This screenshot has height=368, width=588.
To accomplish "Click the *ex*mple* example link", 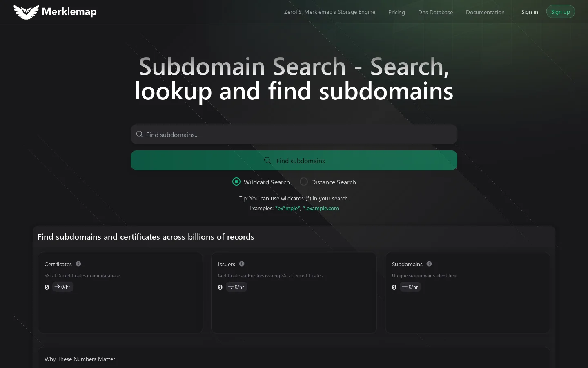I will 288,208.
